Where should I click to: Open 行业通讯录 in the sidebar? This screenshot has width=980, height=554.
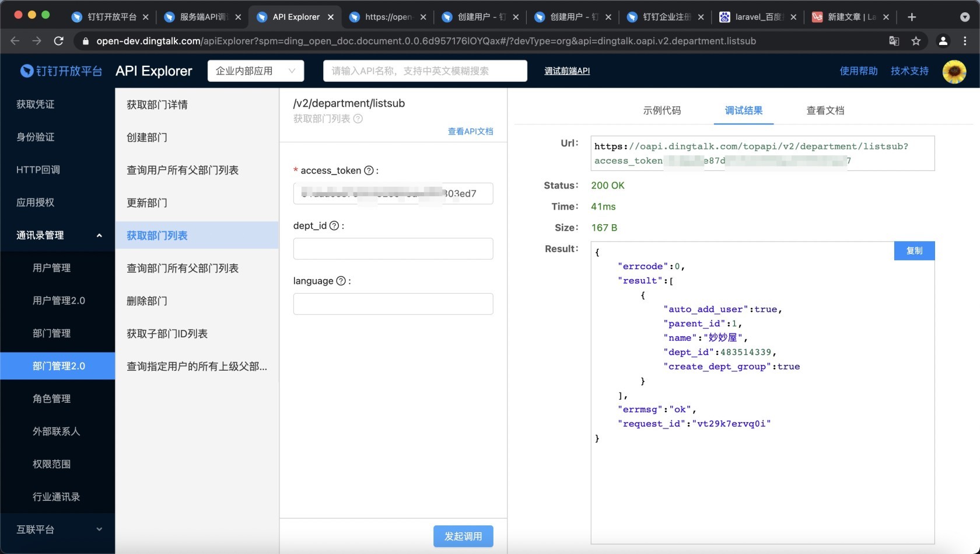(58, 497)
